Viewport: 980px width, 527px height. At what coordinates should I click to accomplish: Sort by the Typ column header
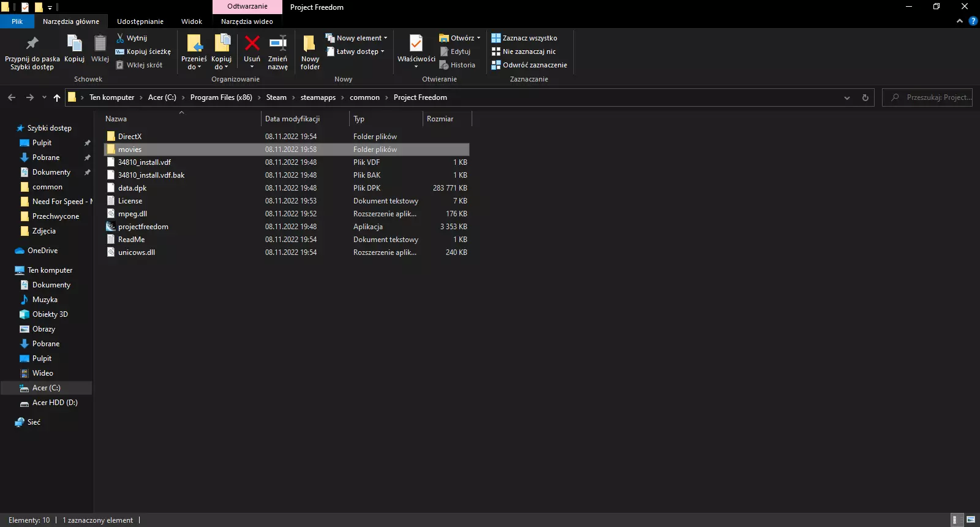pos(386,119)
